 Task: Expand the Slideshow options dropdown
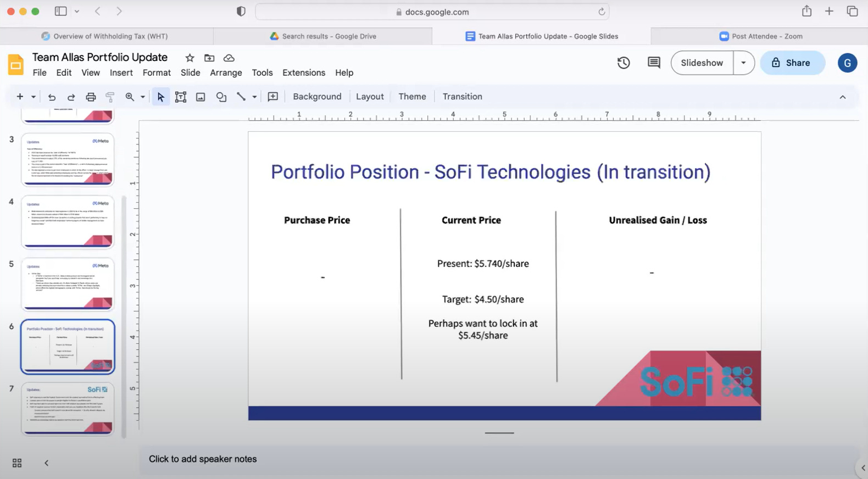(x=743, y=63)
